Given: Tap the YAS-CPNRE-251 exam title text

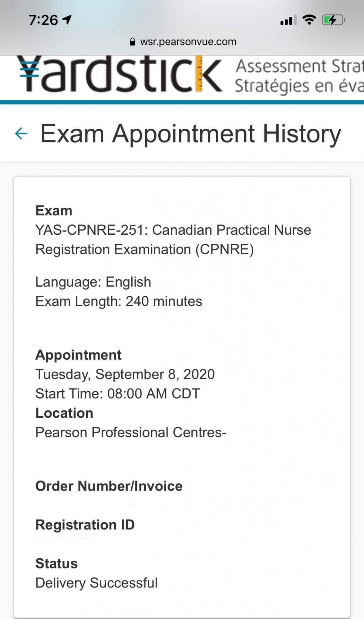Looking at the screenshot, I should tap(173, 240).
